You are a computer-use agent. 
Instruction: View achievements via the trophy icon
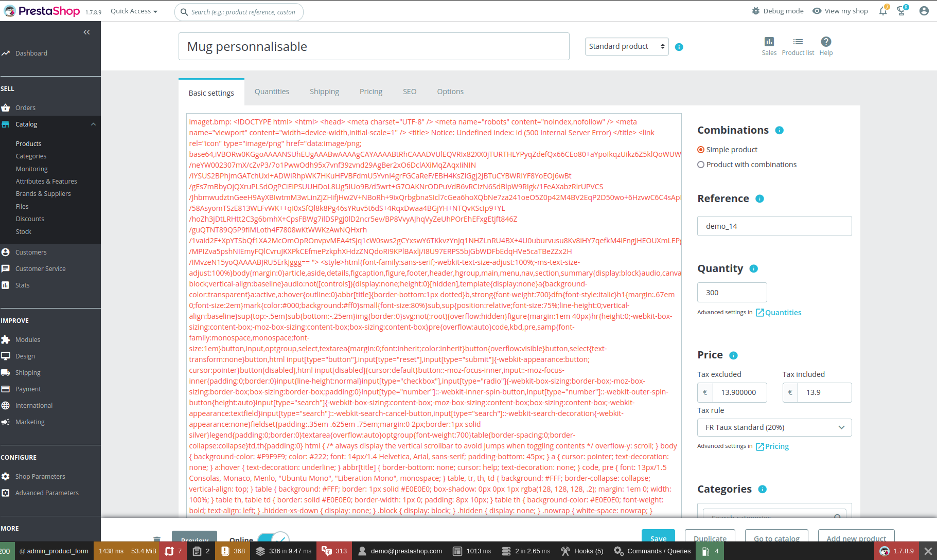tap(901, 11)
